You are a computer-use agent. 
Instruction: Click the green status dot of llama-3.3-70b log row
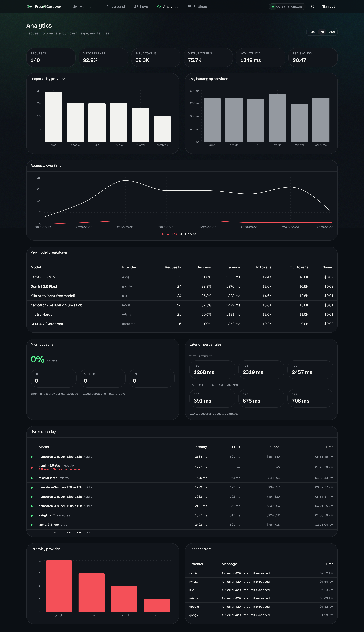(31, 525)
